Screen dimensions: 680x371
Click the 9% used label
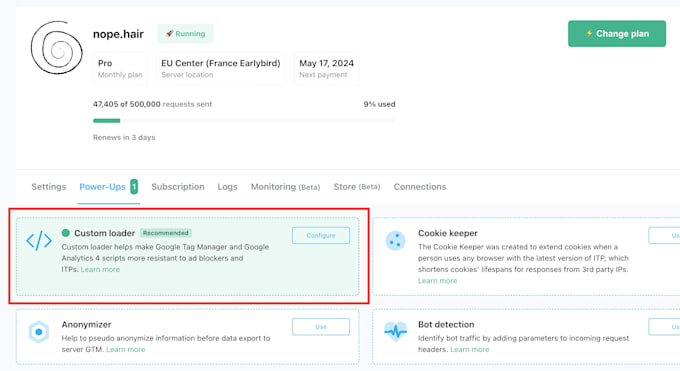(379, 104)
